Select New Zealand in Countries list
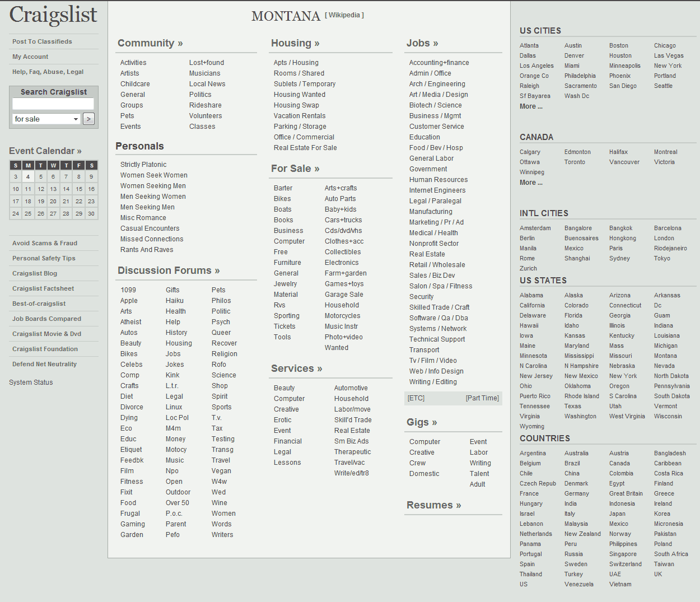The height and width of the screenshot is (602, 700). click(582, 534)
